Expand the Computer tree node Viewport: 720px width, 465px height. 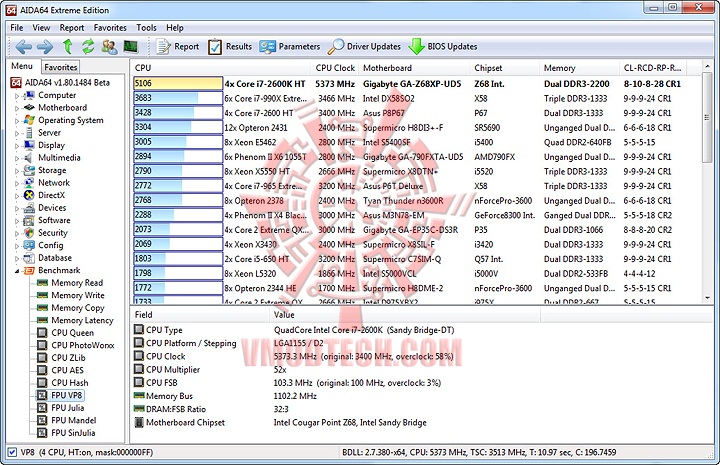[17, 96]
